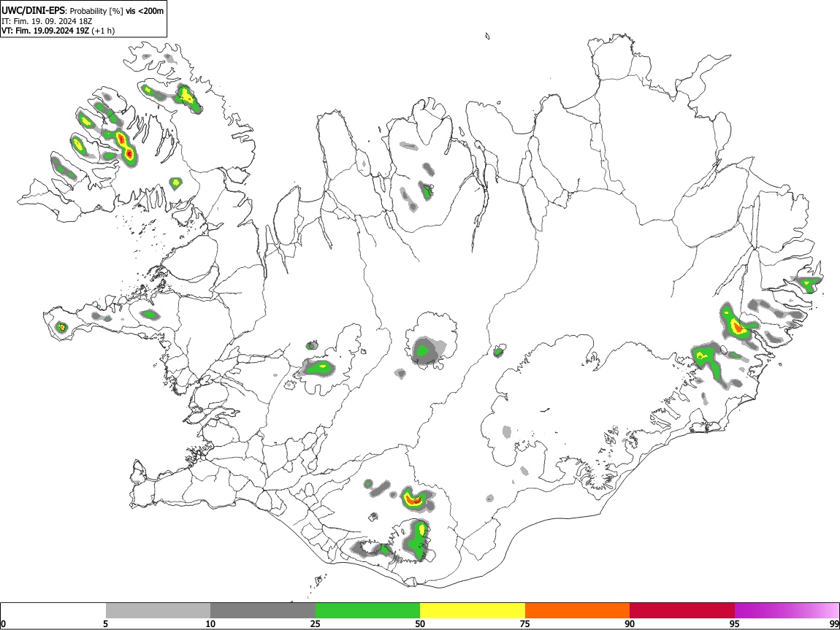Click the legend label '90'
This screenshot has height=630, width=840.
(630, 623)
